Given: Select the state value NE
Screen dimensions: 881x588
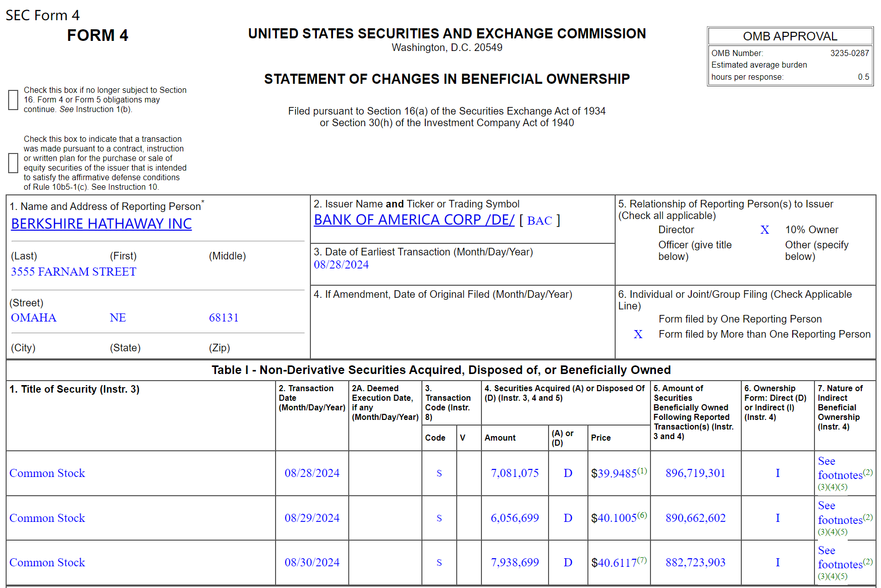Looking at the screenshot, I should (x=118, y=317).
